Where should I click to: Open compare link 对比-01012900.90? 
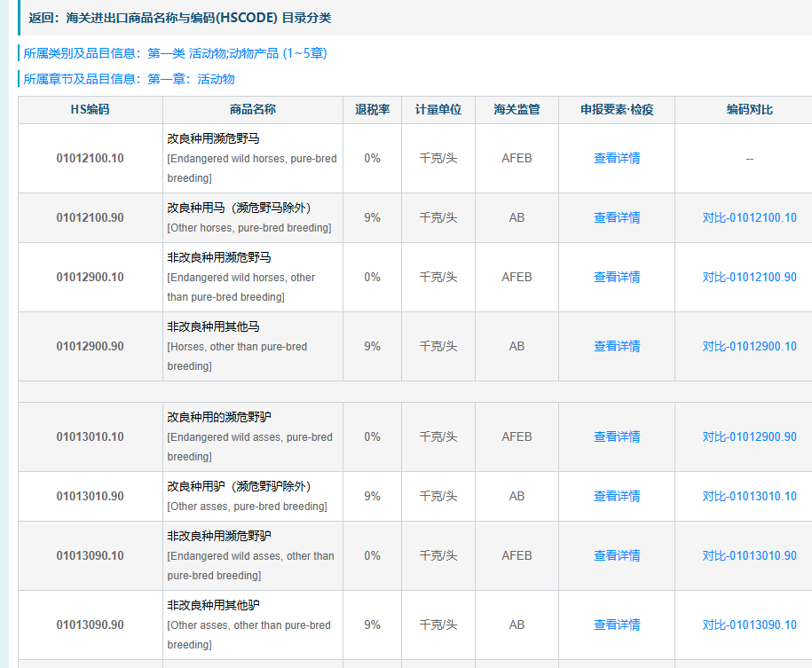click(x=749, y=437)
